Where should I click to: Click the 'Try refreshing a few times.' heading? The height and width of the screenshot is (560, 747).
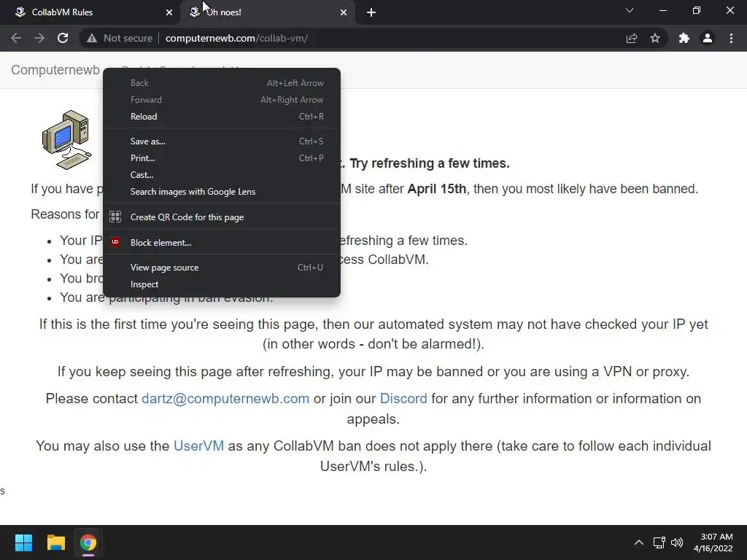pyautogui.click(x=430, y=163)
